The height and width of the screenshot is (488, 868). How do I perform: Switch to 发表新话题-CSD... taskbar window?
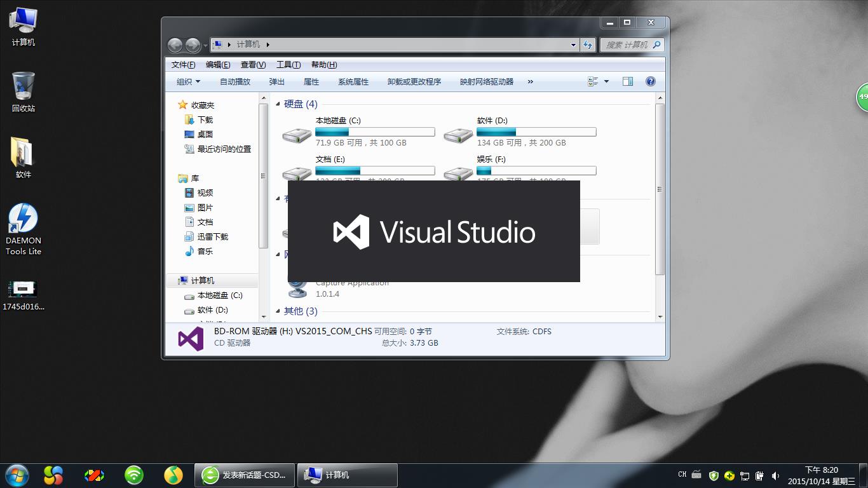(245, 475)
